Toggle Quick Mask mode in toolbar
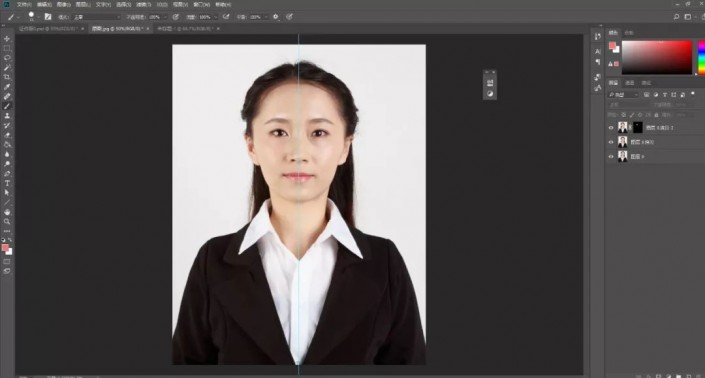Viewport: 705px width, 378px height. pos(7,262)
